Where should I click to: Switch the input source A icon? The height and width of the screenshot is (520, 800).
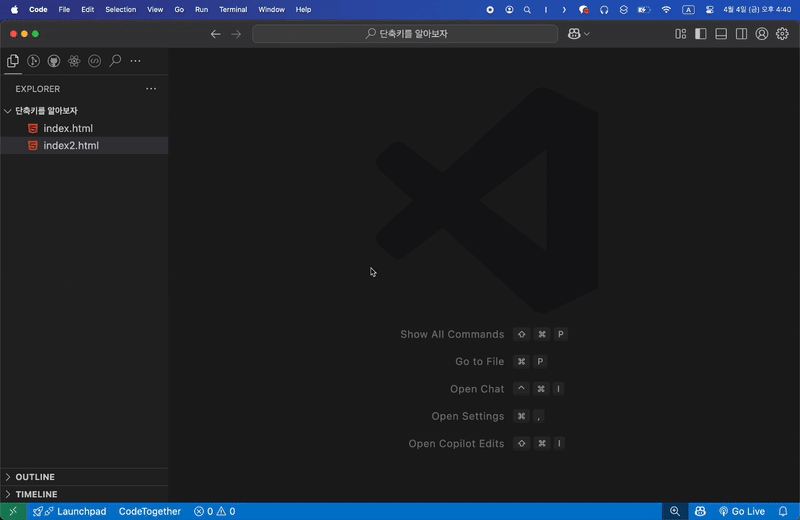coord(688,9)
